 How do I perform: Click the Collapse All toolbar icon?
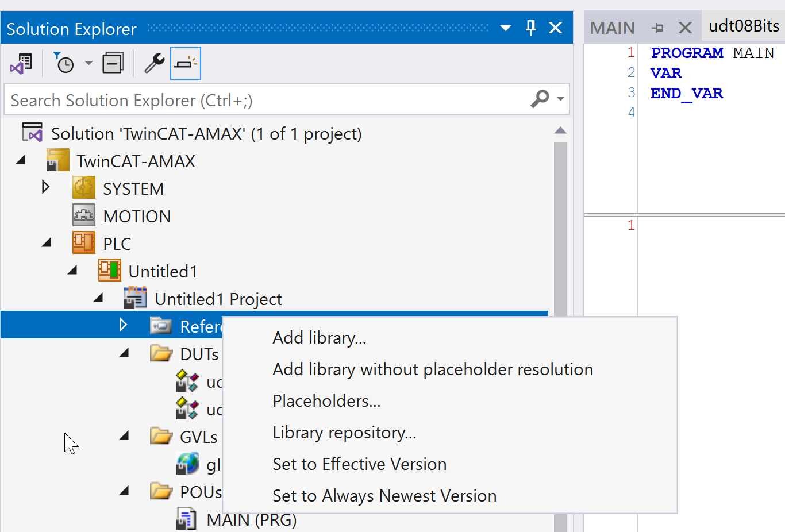(113, 63)
